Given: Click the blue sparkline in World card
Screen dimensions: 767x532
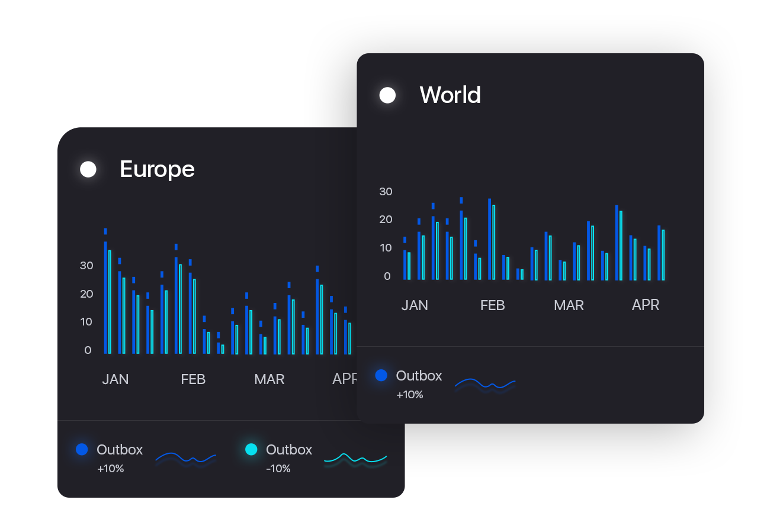Looking at the screenshot, I should (484, 384).
